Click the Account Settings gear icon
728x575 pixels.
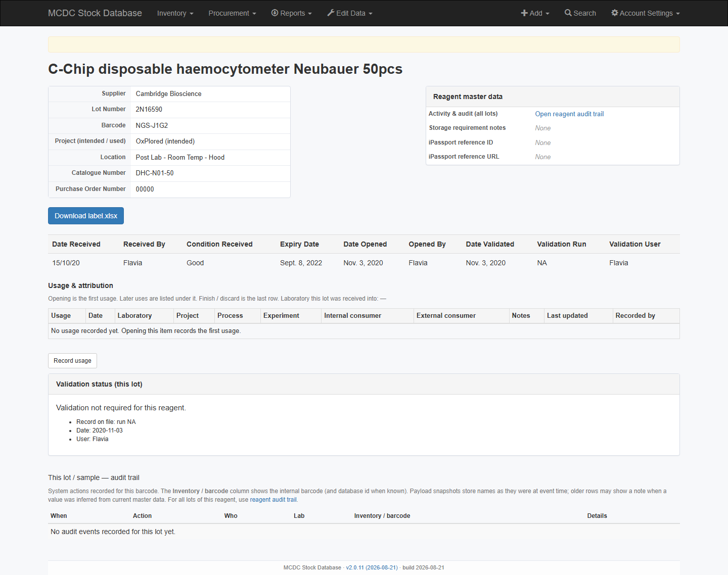(615, 13)
